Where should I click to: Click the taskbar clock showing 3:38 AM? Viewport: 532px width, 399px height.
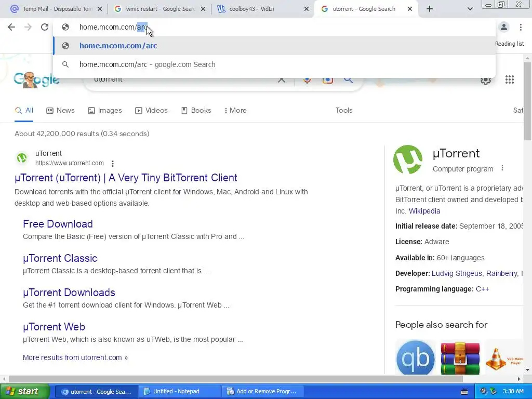coord(513,392)
